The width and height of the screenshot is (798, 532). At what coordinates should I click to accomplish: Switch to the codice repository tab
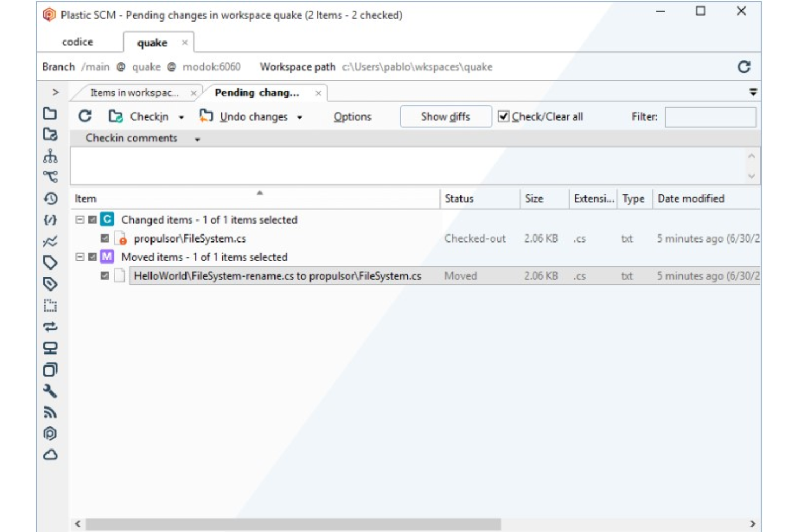point(79,42)
